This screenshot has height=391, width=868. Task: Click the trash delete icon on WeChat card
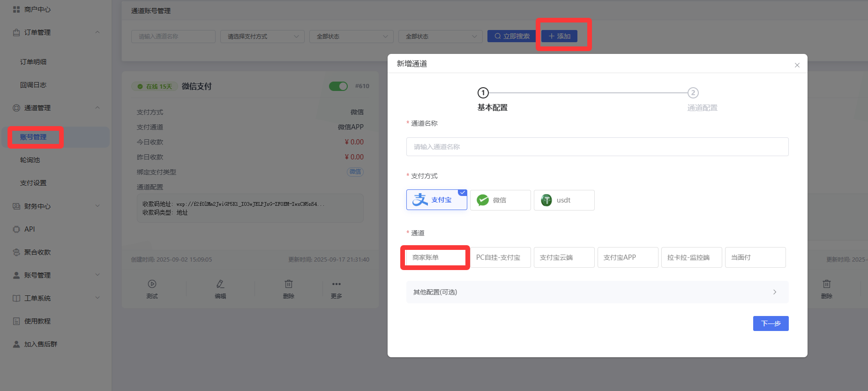click(x=289, y=284)
